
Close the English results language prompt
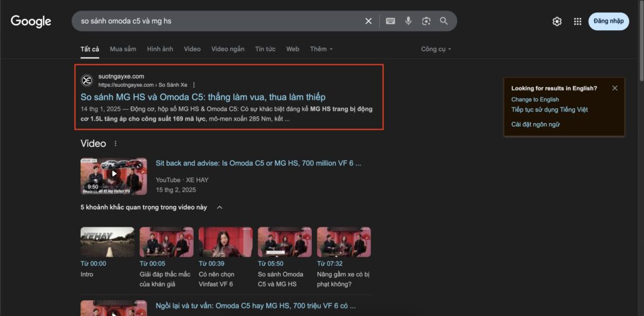pyautogui.click(x=614, y=88)
